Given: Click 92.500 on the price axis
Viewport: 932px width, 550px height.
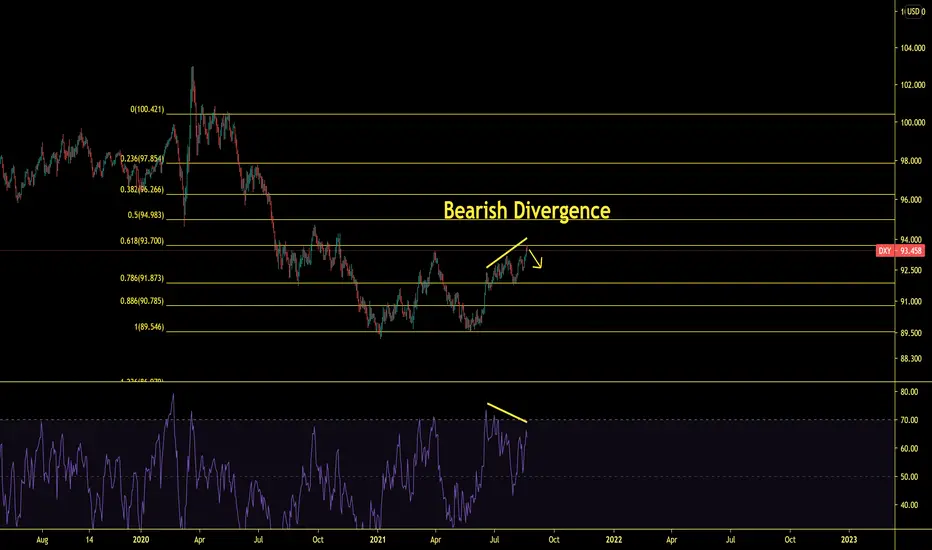Looking at the screenshot, I should coord(911,270).
